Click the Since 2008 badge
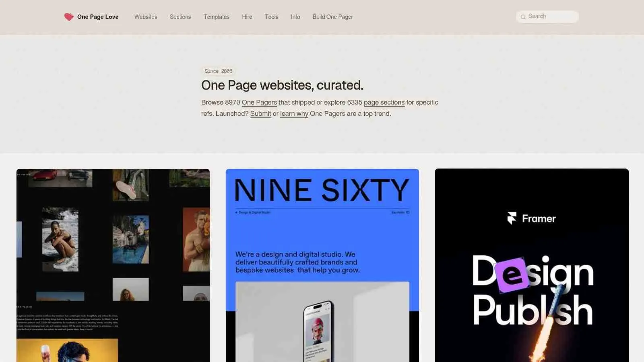This screenshot has width=644, height=362. click(219, 71)
